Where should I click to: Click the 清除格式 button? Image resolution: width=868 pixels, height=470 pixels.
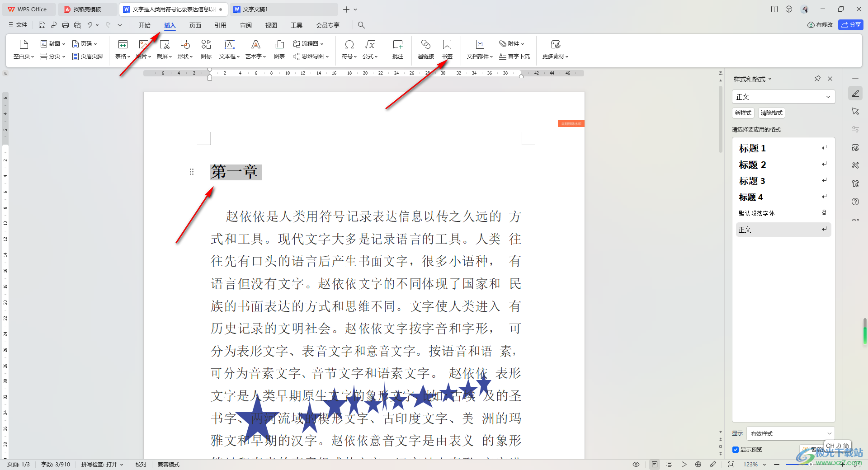(772, 113)
